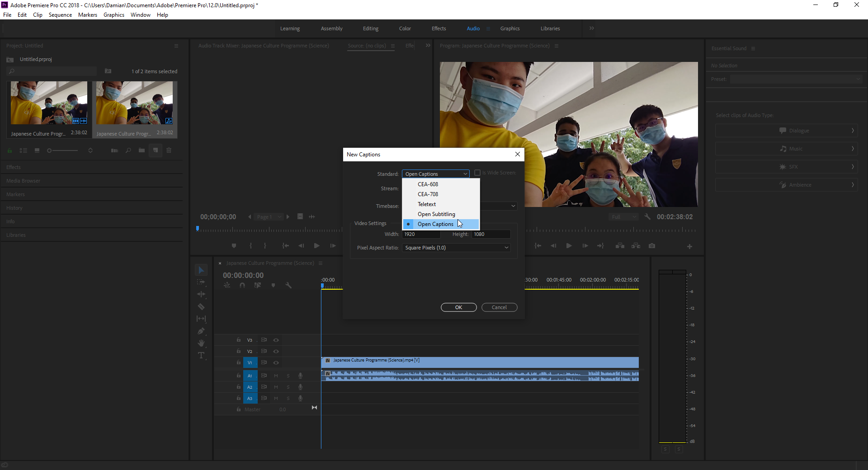Screen dimensions: 868x470
Task: Open the Sequence menu
Action: [x=60, y=15]
